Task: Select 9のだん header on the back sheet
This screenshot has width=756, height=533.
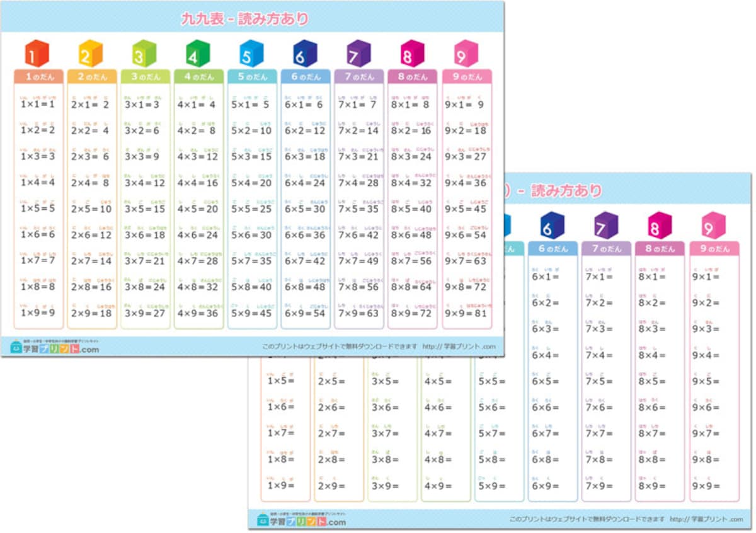Action: coord(714,249)
